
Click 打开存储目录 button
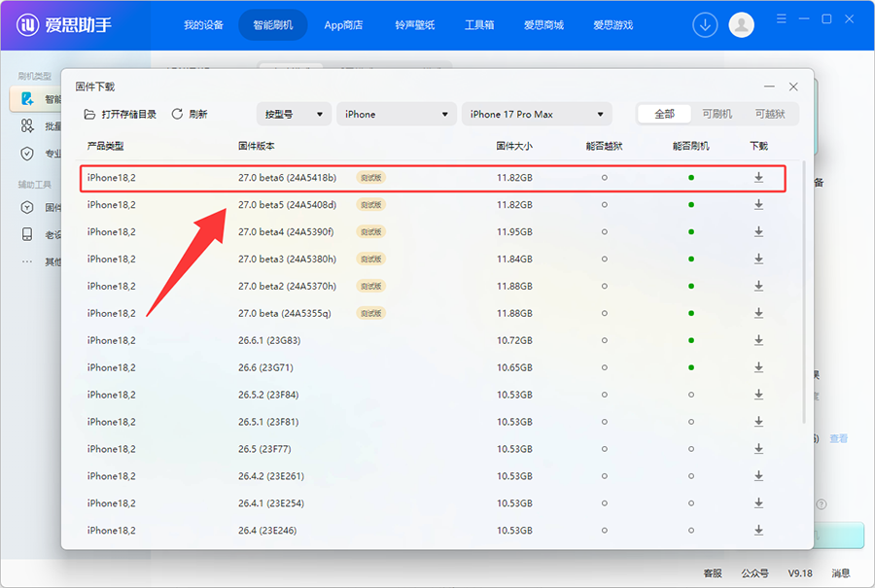point(120,115)
